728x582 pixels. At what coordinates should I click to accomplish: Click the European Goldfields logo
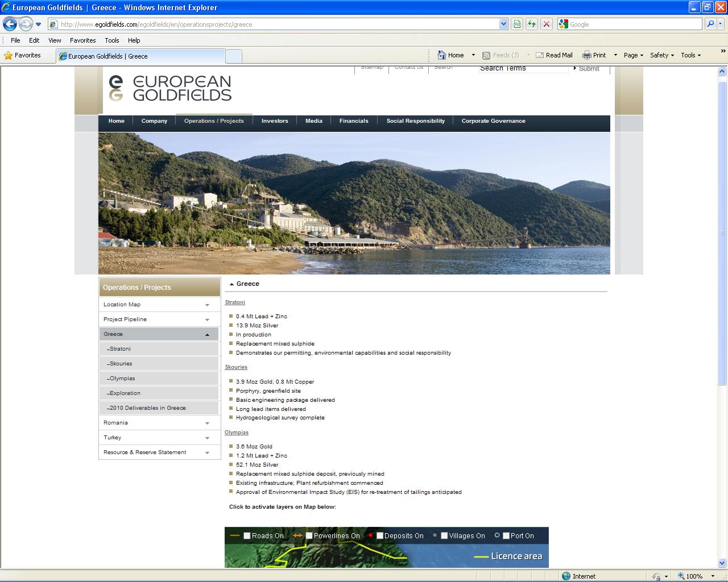170,88
